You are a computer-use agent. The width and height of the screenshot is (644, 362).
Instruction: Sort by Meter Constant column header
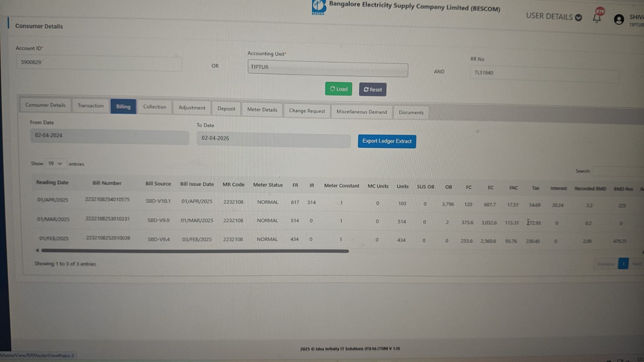point(342,186)
